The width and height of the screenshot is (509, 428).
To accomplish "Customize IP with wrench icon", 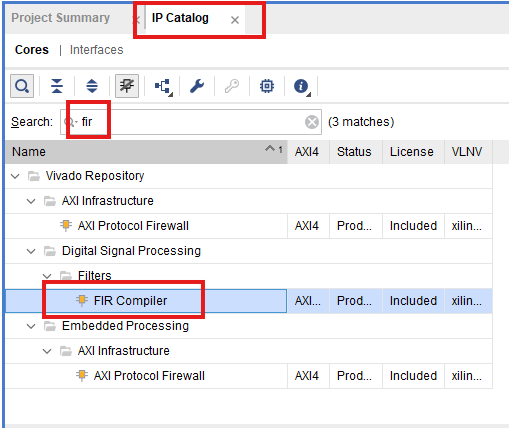I will 197,86.
